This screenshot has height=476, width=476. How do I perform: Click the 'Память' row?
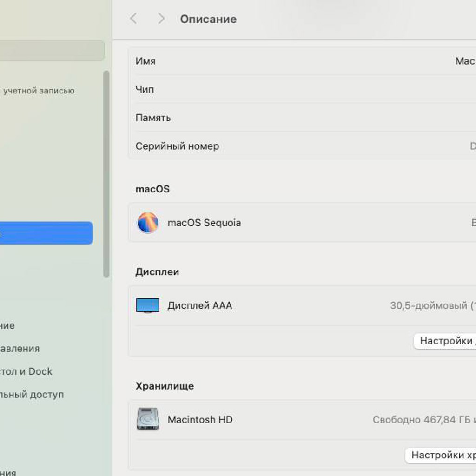[303, 118]
